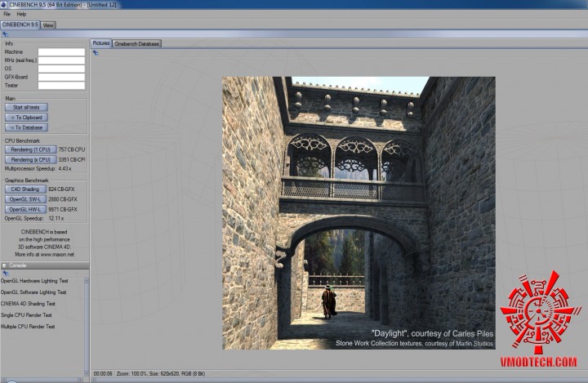Click the 757 CB-CPU result value
The image size is (588, 383).
(x=72, y=149)
